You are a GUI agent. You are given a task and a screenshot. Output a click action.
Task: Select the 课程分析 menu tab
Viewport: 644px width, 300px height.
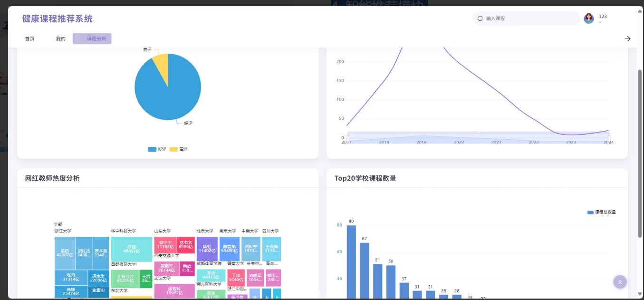point(92,39)
